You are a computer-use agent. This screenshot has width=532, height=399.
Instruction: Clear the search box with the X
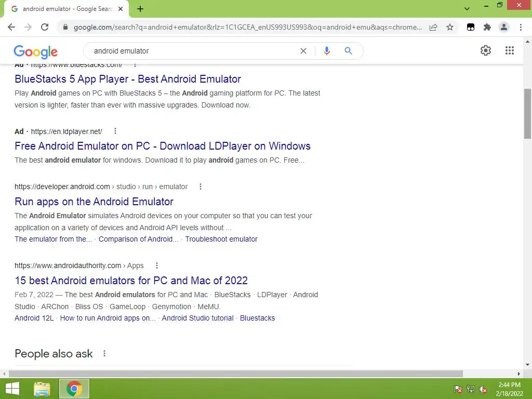click(x=303, y=51)
